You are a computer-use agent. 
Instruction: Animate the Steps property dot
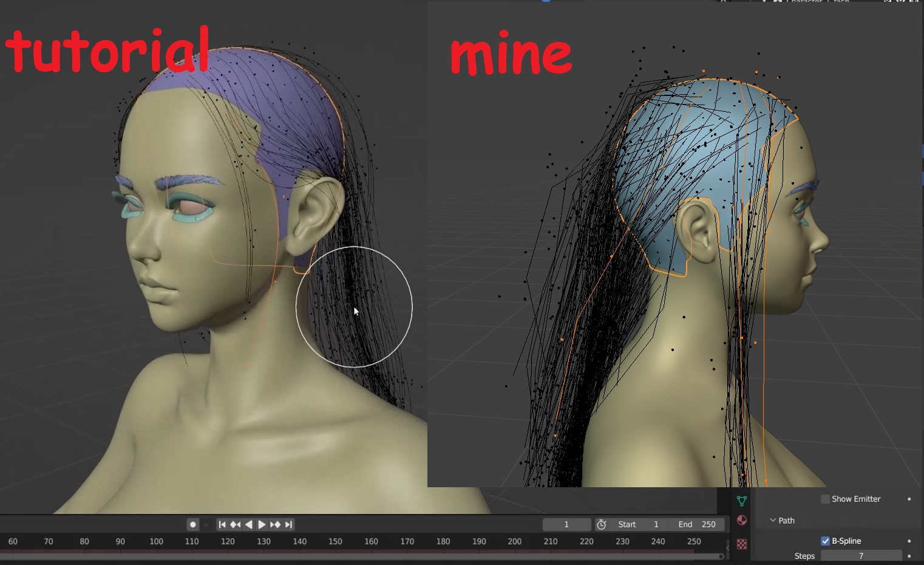tap(909, 556)
